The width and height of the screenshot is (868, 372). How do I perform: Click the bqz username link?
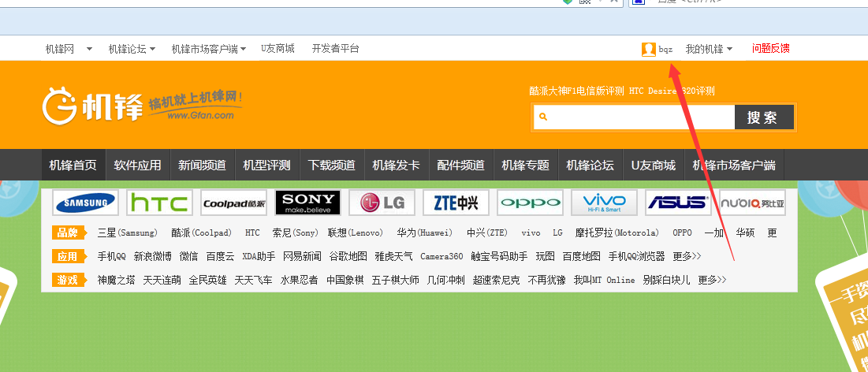[665, 50]
